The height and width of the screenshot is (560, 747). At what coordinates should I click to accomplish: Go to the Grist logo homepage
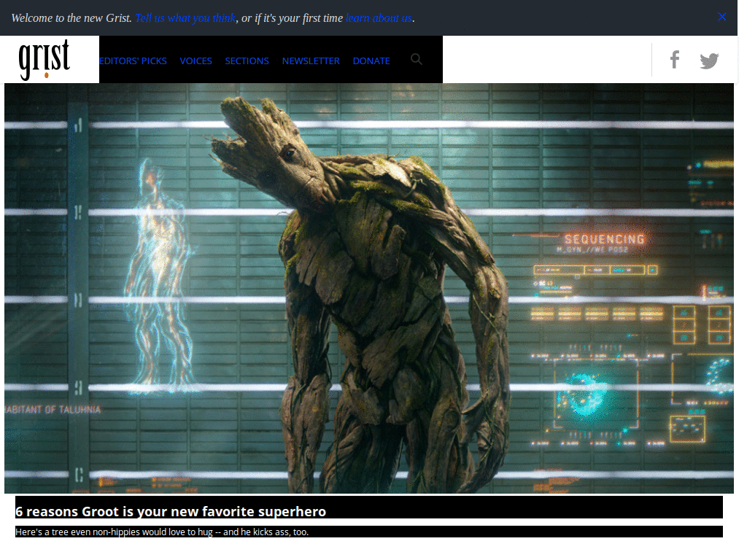[x=44, y=60]
